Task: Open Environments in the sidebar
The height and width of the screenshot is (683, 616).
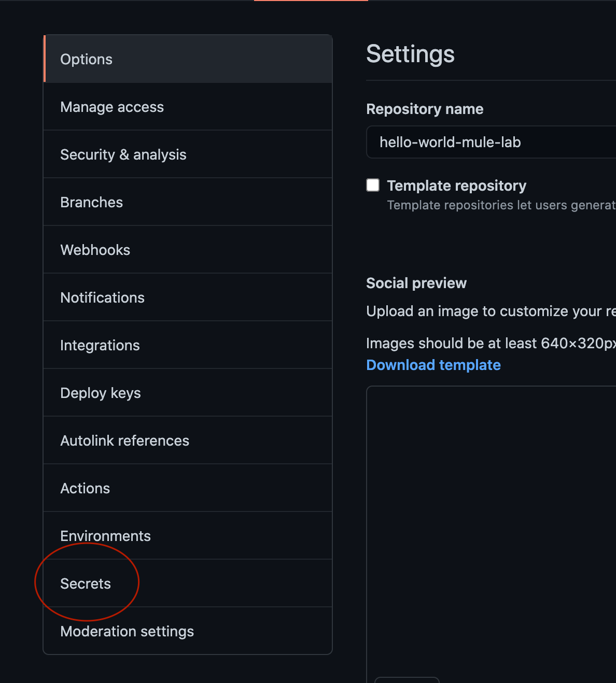Action: tap(106, 536)
